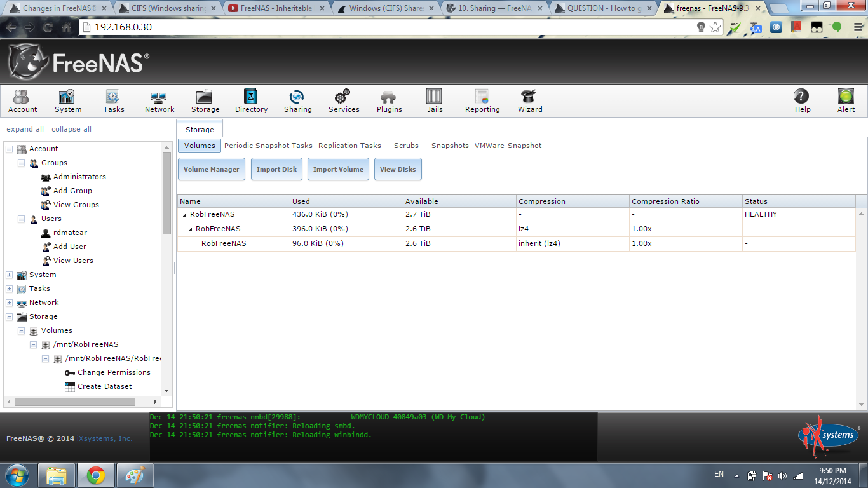This screenshot has height=488, width=868.
Task: Open the Services toolbar icon
Action: (344, 101)
